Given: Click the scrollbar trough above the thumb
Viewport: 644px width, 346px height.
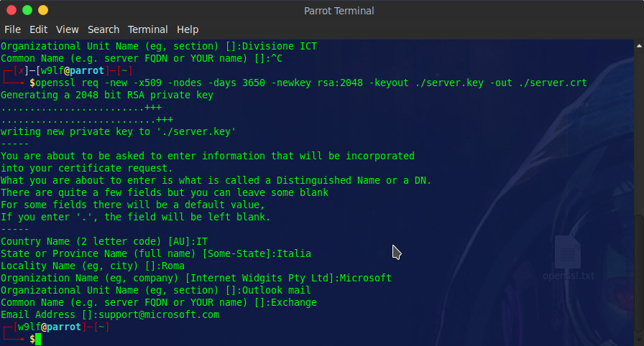Looking at the screenshot, I should (639, 131).
